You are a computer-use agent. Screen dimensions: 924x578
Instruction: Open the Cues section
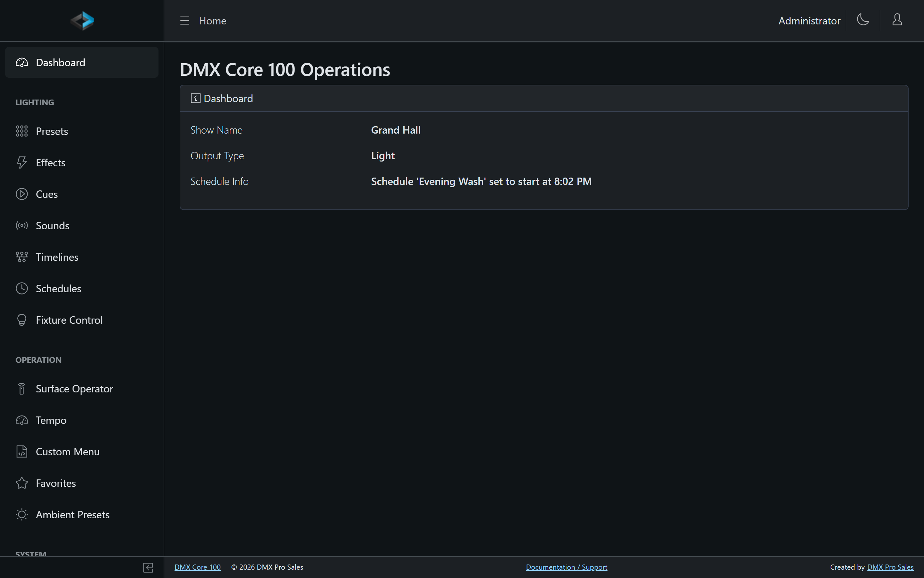pos(82,194)
